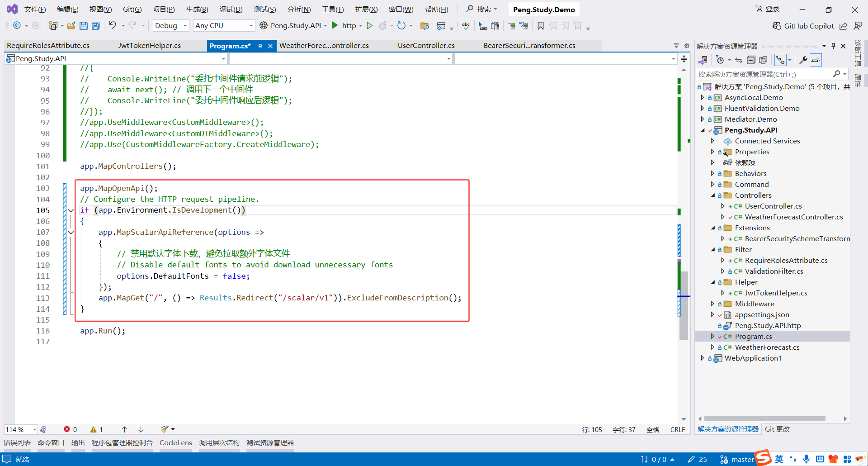The width and height of the screenshot is (868, 466).
Task: Switch to the Git 更改 tab
Action: coord(777,429)
